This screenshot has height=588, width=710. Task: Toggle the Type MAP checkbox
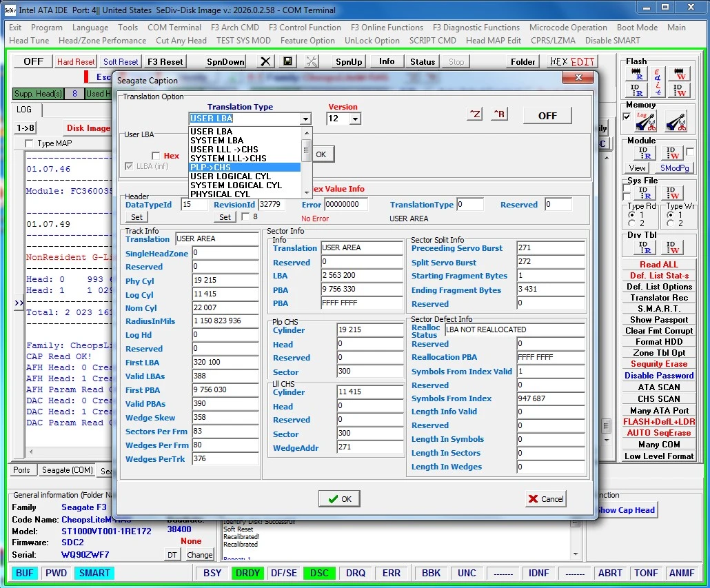click(30, 143)
